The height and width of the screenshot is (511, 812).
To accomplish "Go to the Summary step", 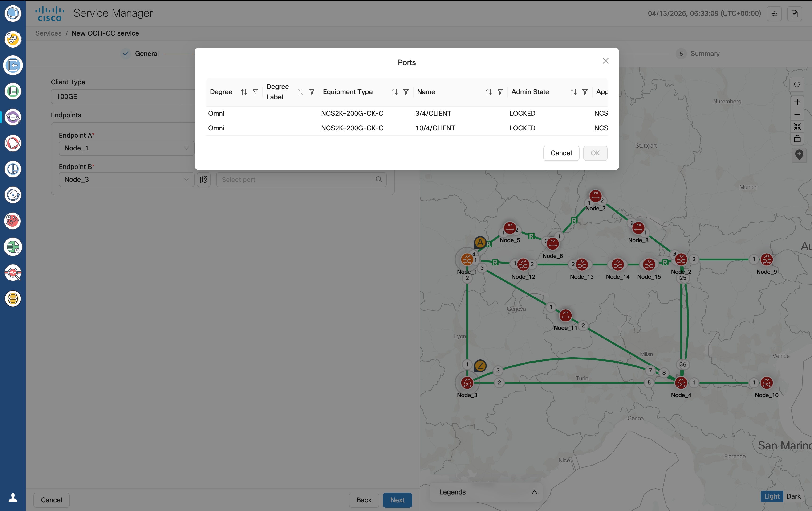I will click(704, 54).
